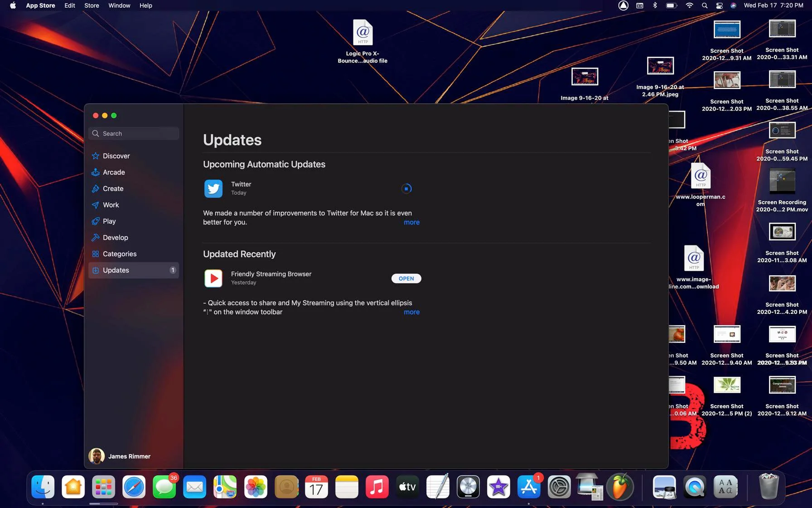Select Image 9-16-20 at 2.46 PM.jpeg
The height and width of the screenshot is (508, 812).
pyautogui.click(x=660, y=77)
